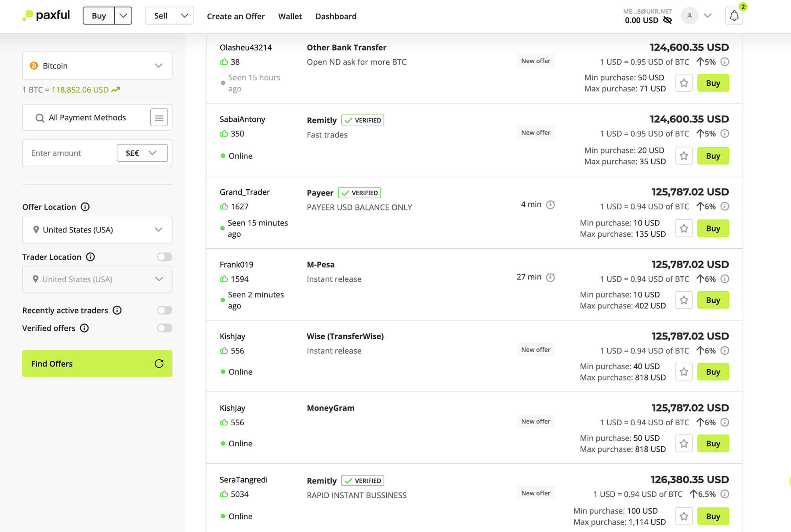Click the refresh icon in Find Offers
The width and height of the screenshot is (791, 532).
(159, 363)
